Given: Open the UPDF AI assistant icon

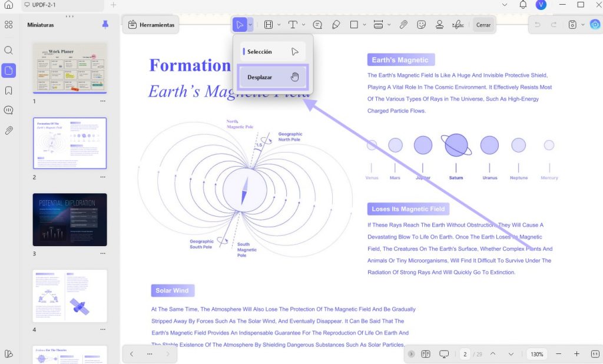Looking at the screenshot, I should [x=595, y=25].
